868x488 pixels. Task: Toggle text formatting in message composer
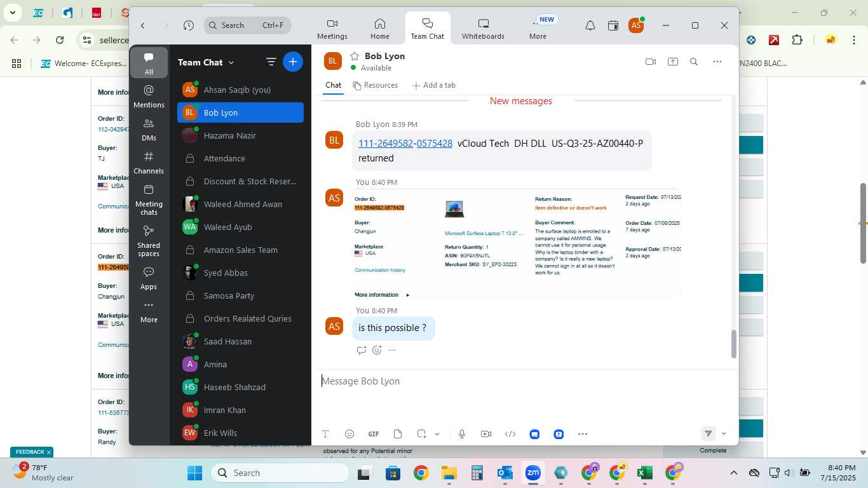[x=325, y=434]
